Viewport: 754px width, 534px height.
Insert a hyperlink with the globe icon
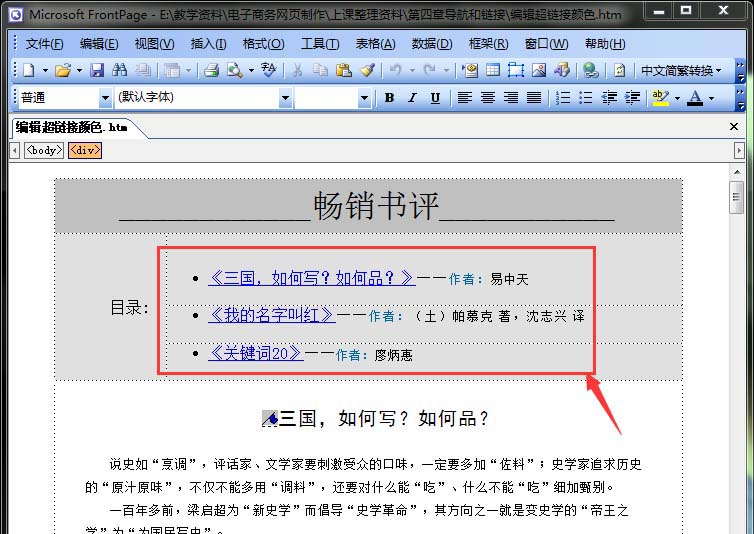point(591,71)
